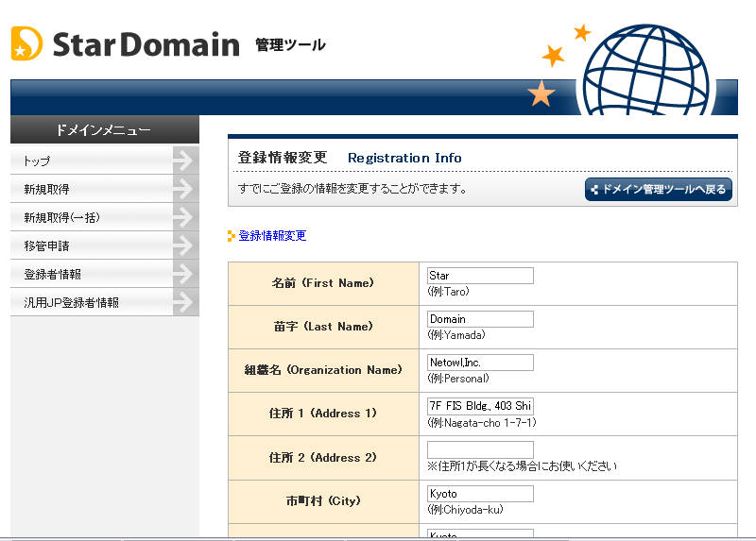
Task: Open 汎用JP登録者情報 menu item
Action: click(105, 302)
